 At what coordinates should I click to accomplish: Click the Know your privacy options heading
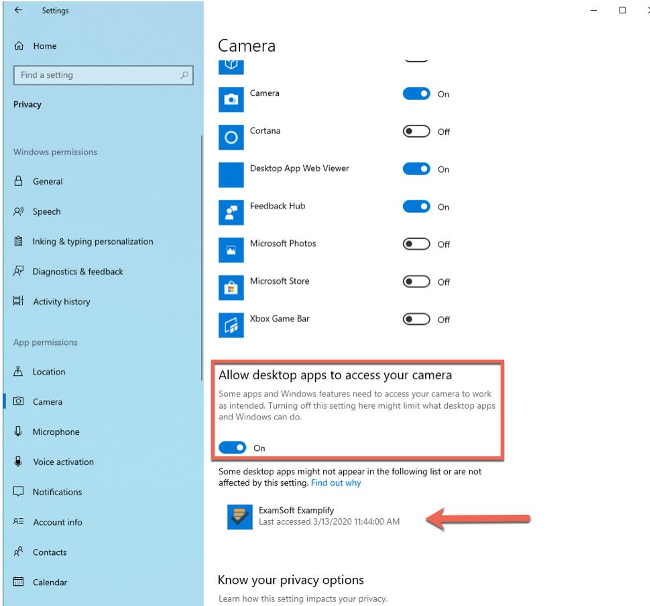coord(291,579)
